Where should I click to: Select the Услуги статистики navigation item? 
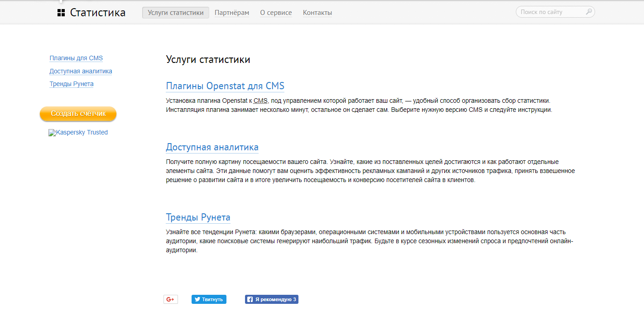click(x=175, y=12)
